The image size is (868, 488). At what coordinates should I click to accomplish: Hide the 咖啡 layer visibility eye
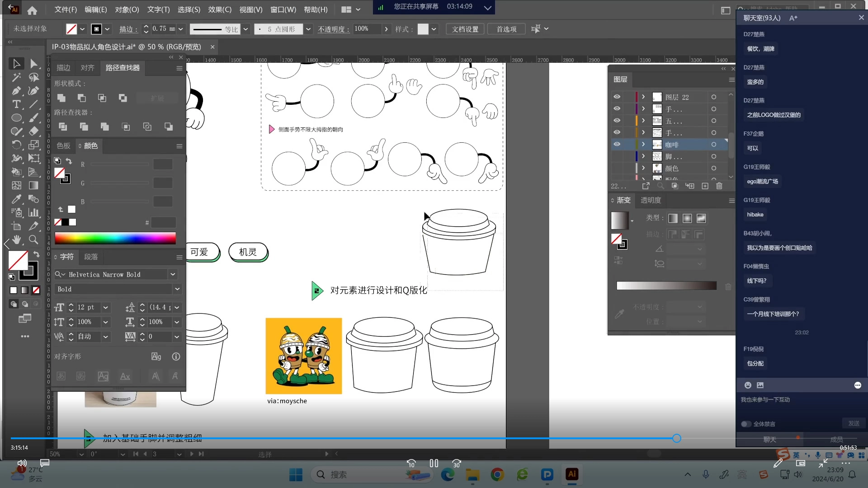617,144
